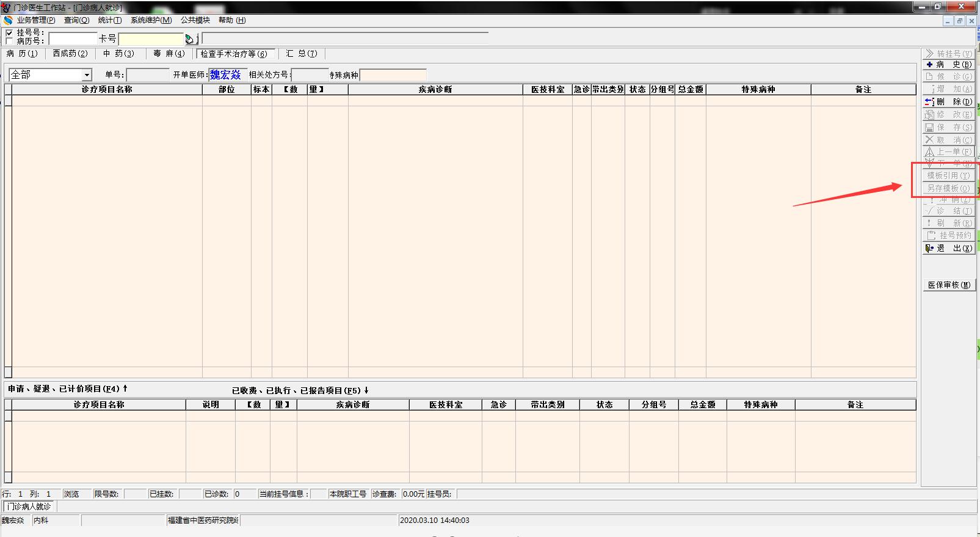980x537 pixels.
Task: Click the 删除(D) delete button
Action: tap(948, 102)
